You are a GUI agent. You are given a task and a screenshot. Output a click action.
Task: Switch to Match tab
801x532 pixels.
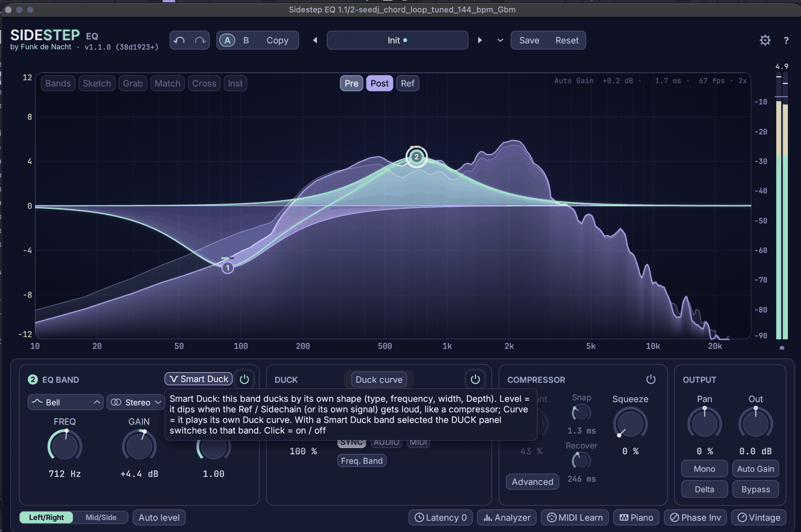pos(167,83)
